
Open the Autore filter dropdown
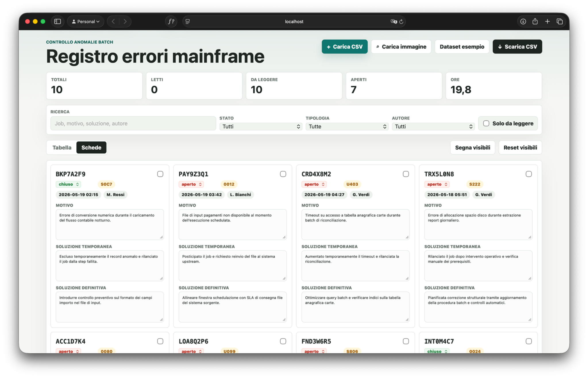[433, 126]
